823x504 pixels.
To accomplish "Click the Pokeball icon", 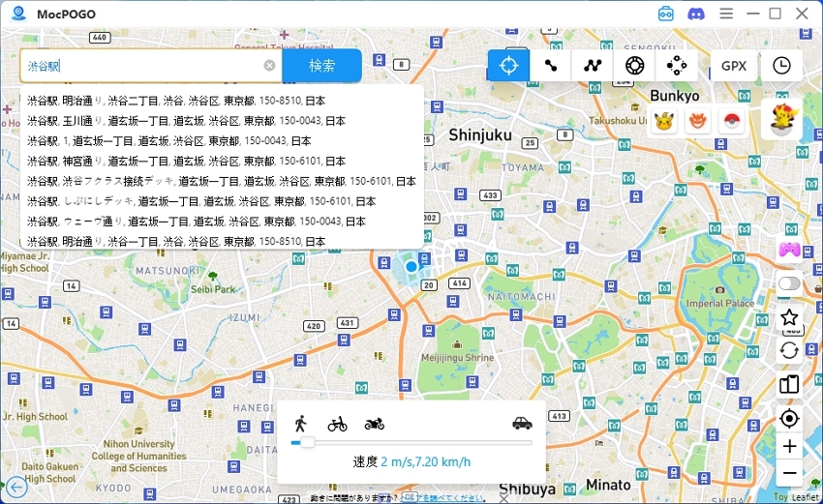I will [x=731, y=121].
